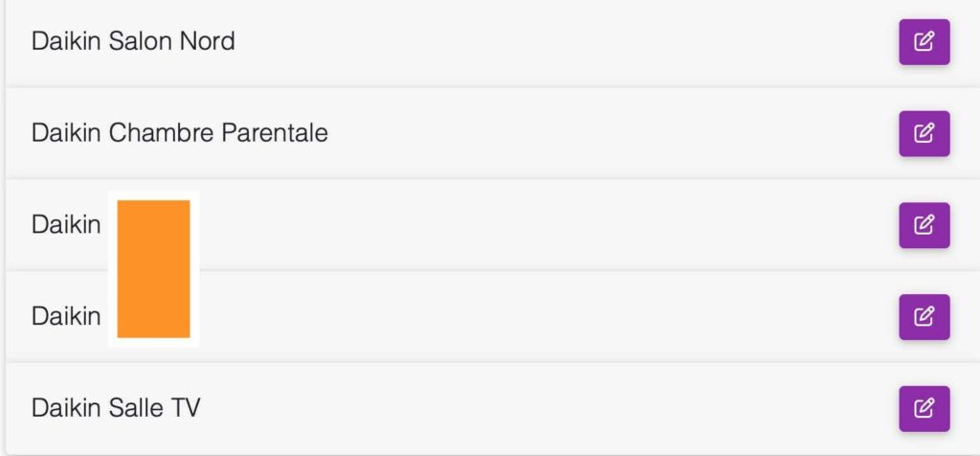The width and height of the screenshot is (980, 456).
Task: Click edit icon in row above Salle TV
Action: click(x=924, y=317)
